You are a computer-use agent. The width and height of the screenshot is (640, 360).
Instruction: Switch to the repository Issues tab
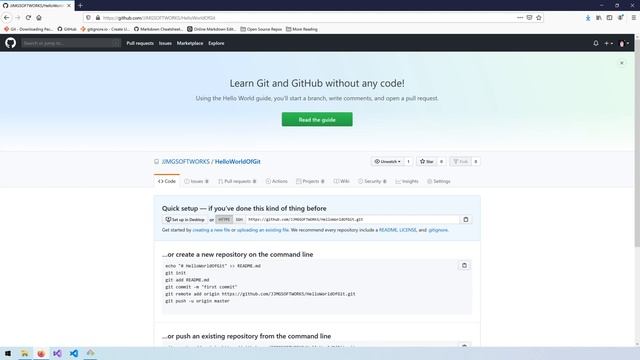196,181
